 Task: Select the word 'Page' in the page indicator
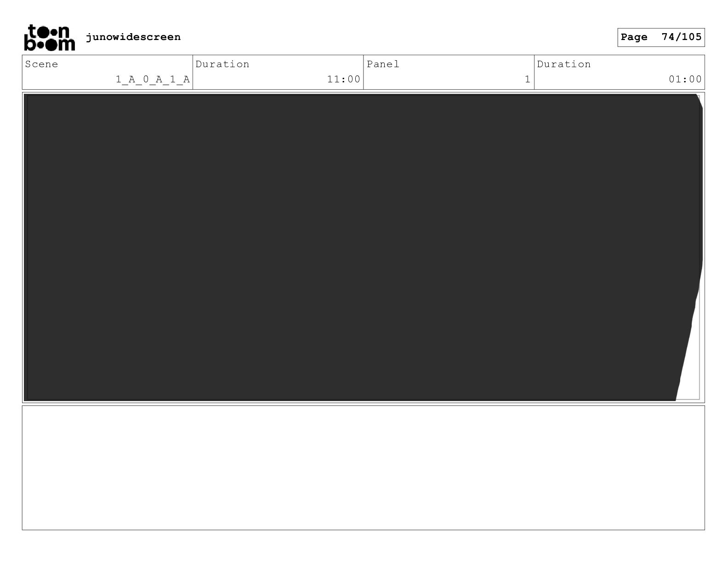click(x=634, y=37)
